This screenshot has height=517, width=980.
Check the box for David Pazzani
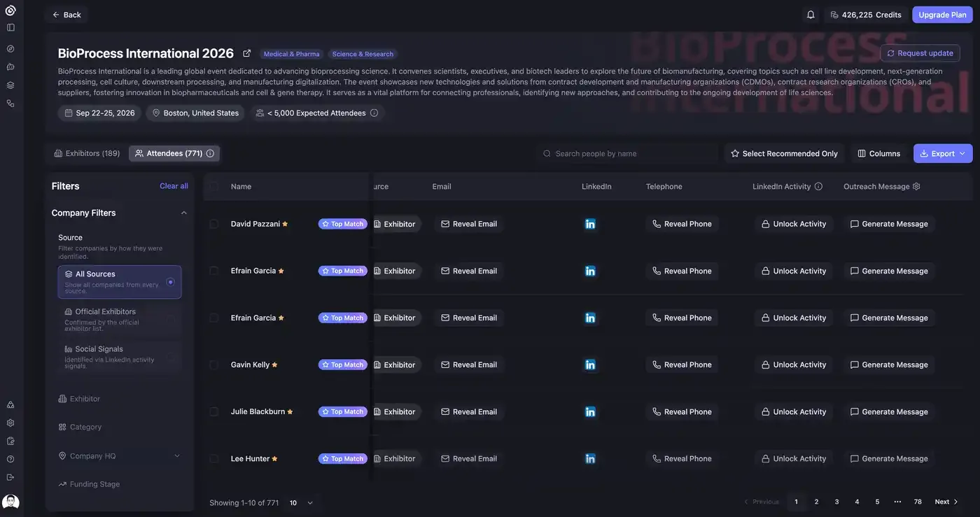[213, 224]
